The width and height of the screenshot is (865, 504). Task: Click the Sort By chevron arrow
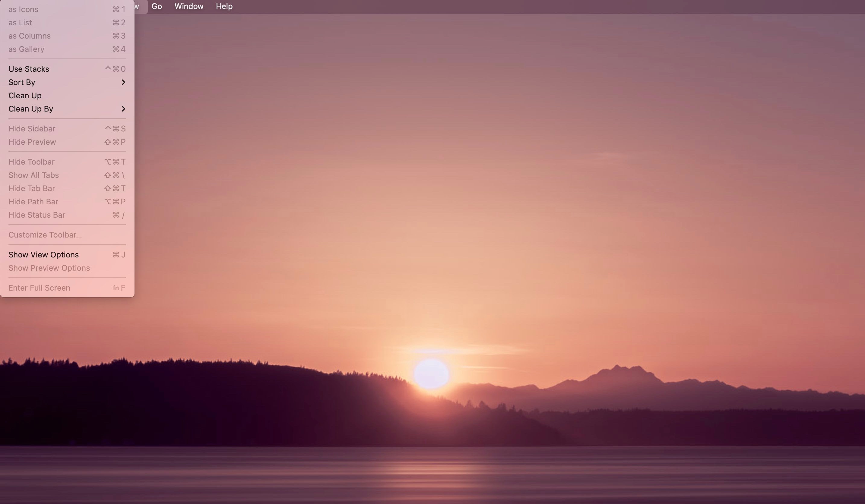click(x=123, y=82)
